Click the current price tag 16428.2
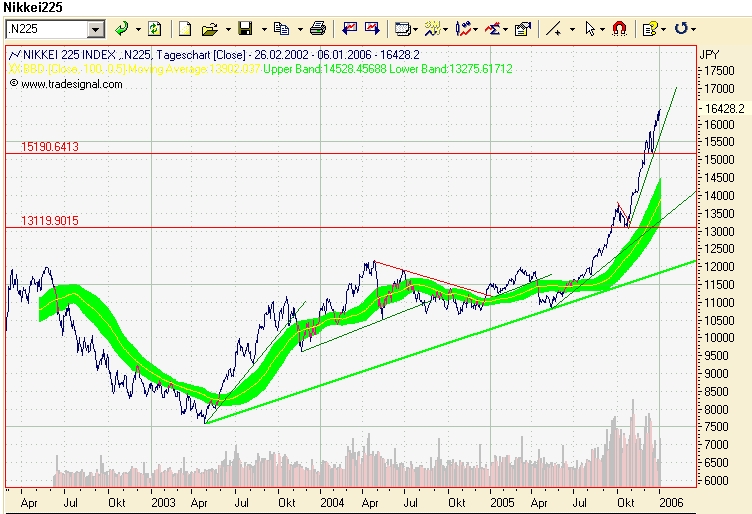 coord(725,109)
